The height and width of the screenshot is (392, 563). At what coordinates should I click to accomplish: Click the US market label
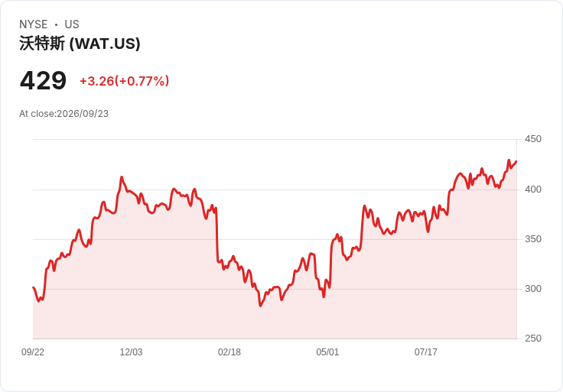(x=72, y=24)
